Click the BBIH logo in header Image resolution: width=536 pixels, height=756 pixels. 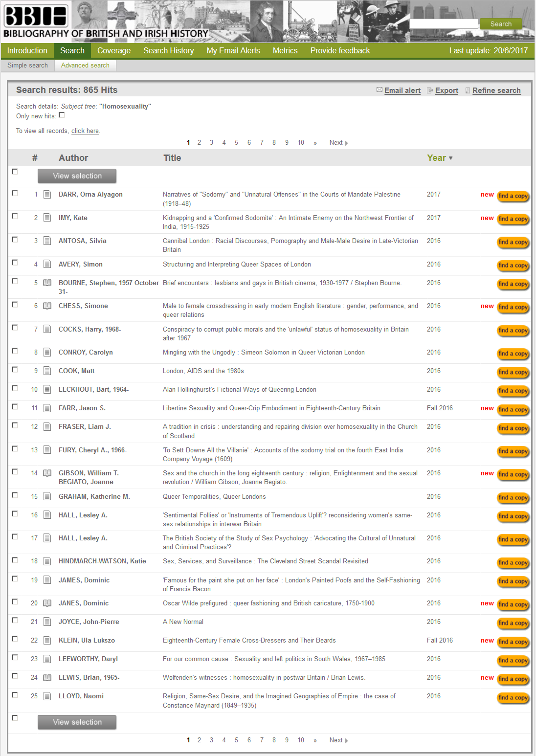(x=36, y=16)
